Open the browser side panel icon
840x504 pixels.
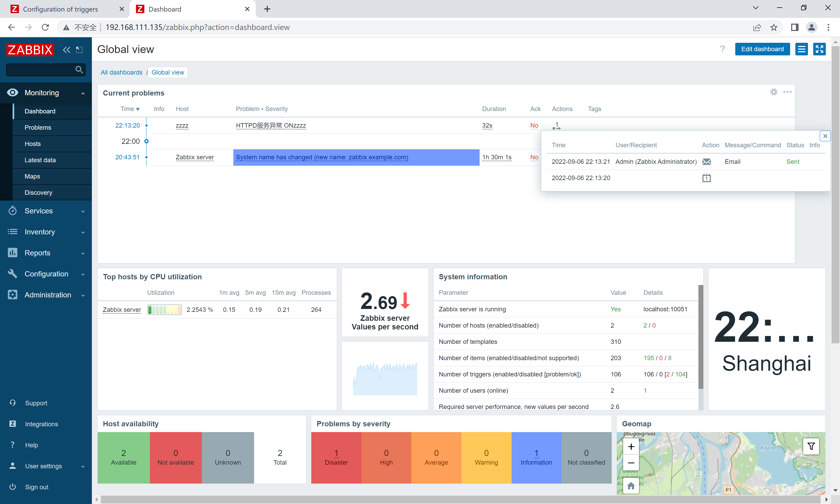click(x=795, y=28)
